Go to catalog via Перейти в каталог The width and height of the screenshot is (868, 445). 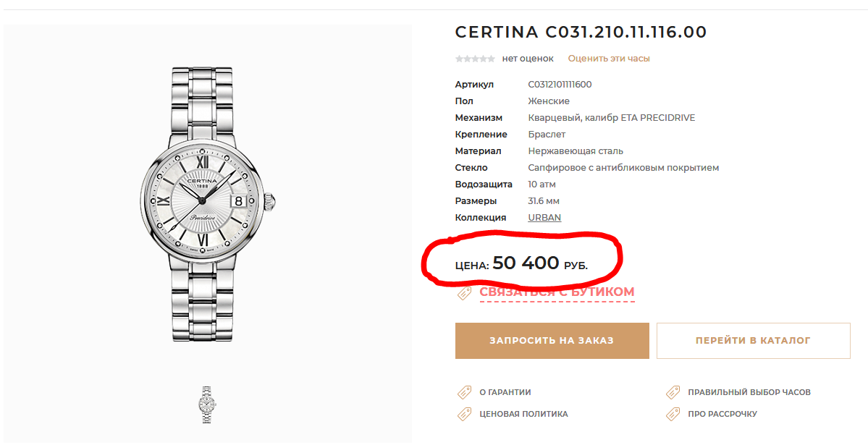click(753, 341)
